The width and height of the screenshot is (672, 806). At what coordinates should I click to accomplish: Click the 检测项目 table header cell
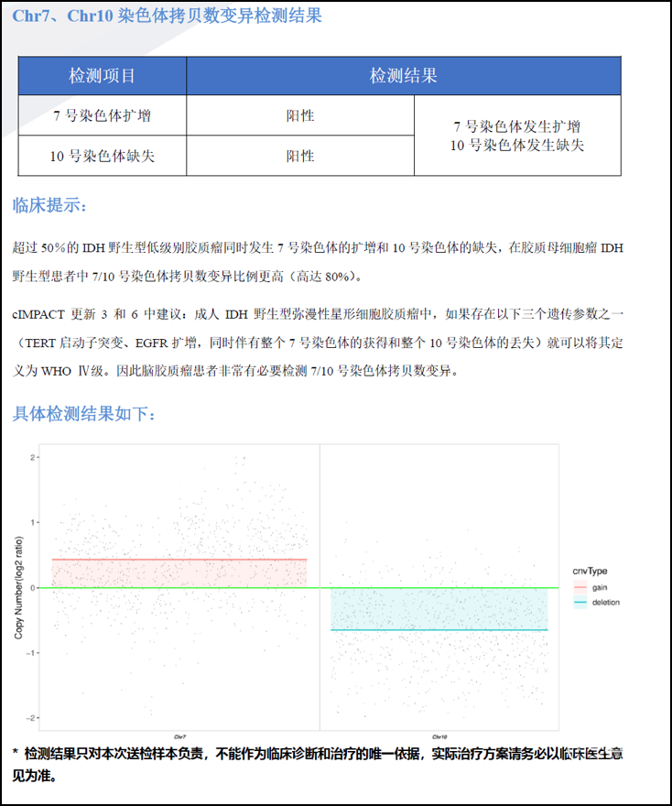click(103, 75)
